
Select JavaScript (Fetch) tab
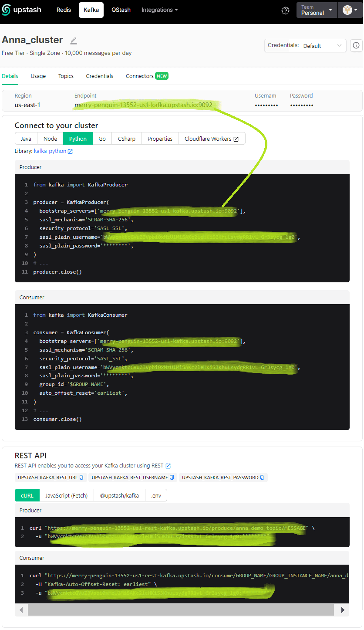pyautogui.click(x=67, y=495)
